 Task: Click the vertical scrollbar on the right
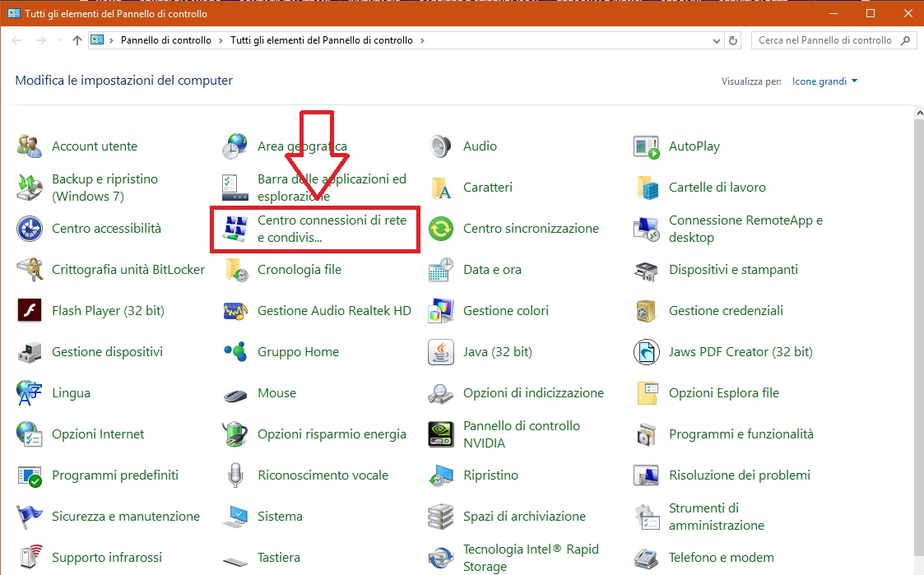point(918,329)
